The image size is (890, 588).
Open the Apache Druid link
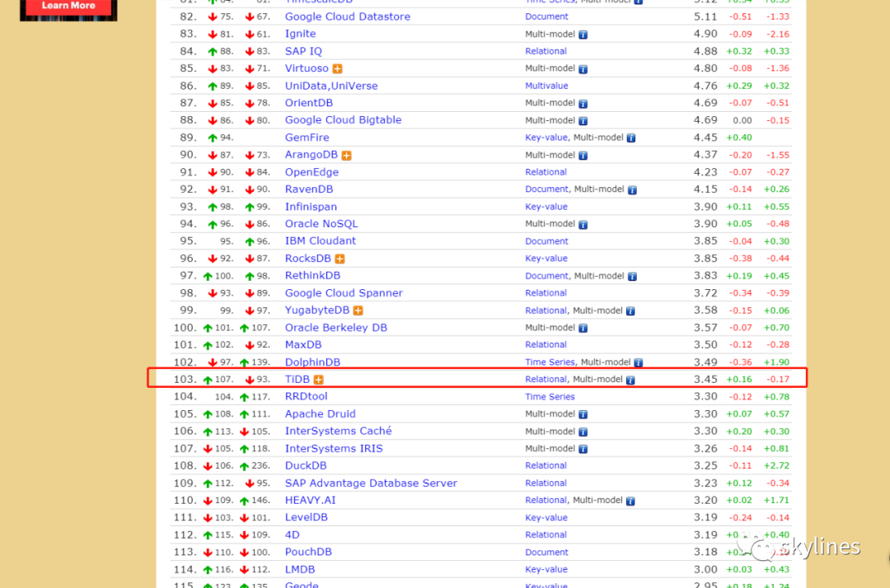[x=320, y=413]
